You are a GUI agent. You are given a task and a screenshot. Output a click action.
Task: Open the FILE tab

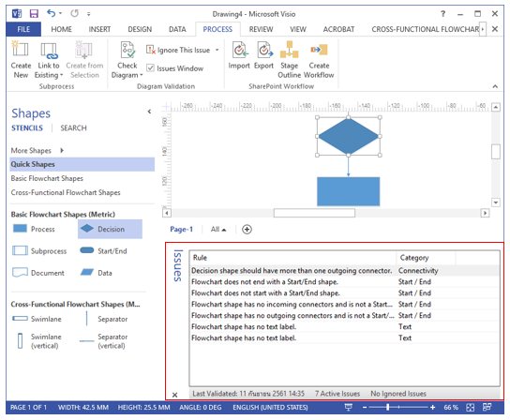tap(23, 29)
